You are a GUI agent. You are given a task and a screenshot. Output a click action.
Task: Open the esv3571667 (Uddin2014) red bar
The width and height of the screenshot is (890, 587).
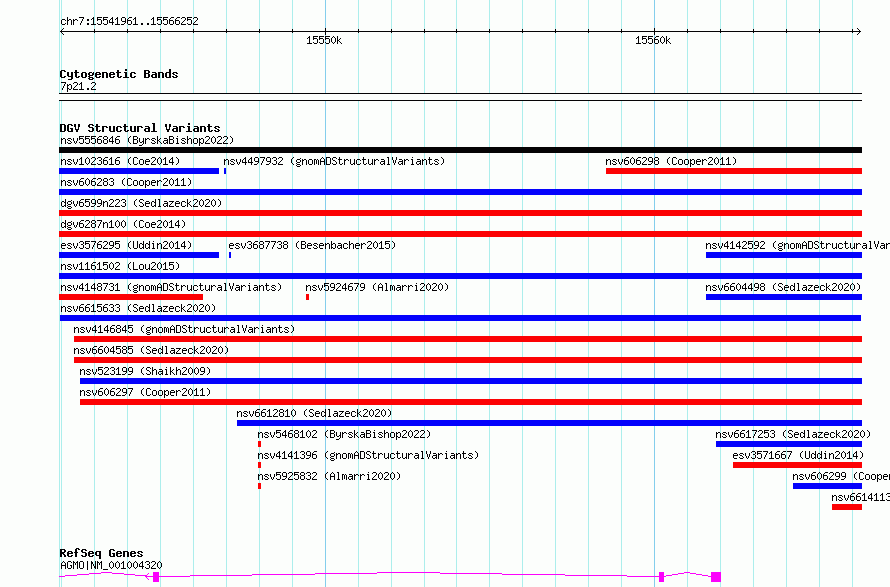click(x=797, y=465)
